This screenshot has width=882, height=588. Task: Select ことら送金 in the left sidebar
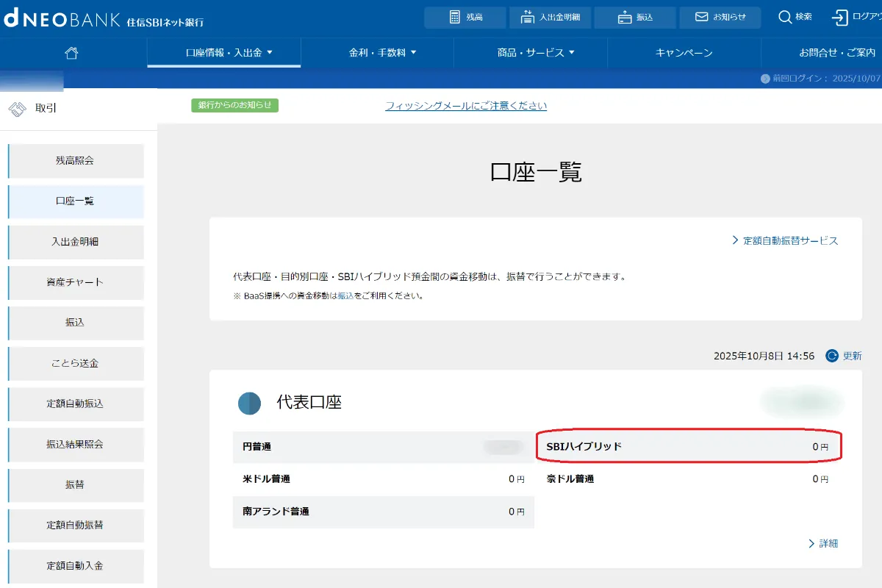point(75,363)
